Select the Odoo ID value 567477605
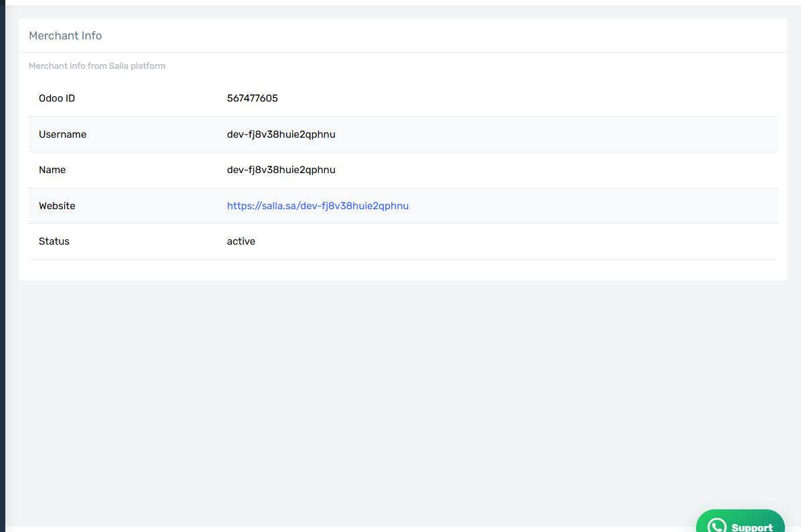The height and width of the screenshot is (532, 801). pos(252,98)
